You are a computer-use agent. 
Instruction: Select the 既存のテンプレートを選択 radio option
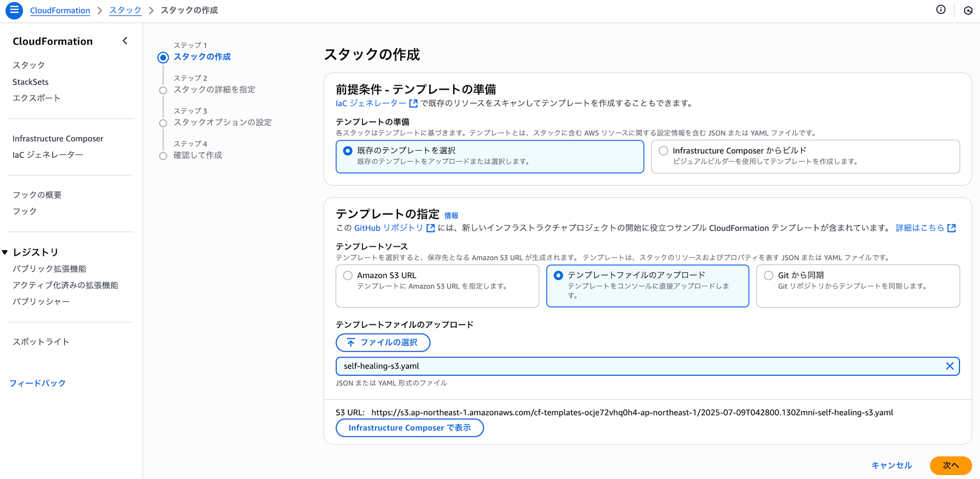[347, 151]
